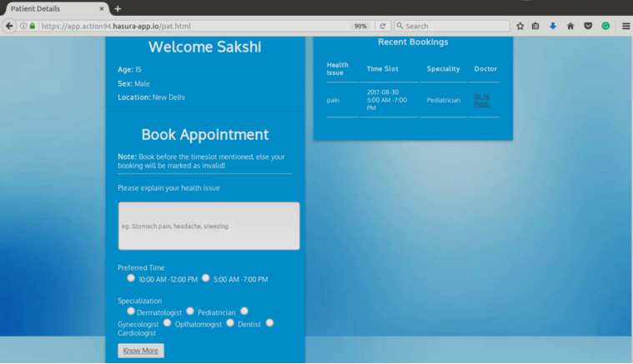Choose Dentist specialization
This screenshot has height=364, width=633.
pos(230,323)
